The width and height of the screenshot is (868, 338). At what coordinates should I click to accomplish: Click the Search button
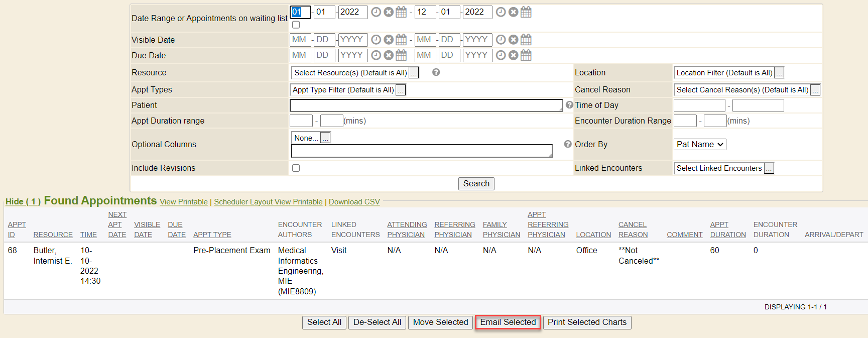click(476, 184)
